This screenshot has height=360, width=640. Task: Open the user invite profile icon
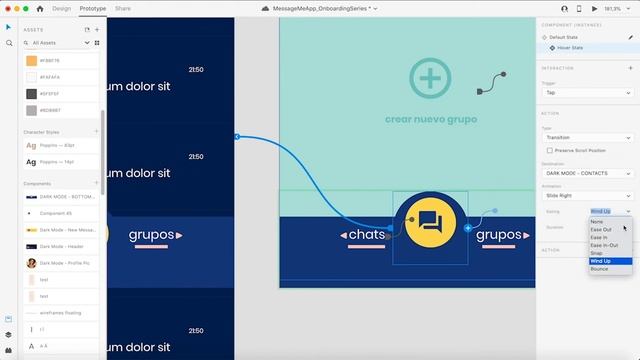point(564,9)
